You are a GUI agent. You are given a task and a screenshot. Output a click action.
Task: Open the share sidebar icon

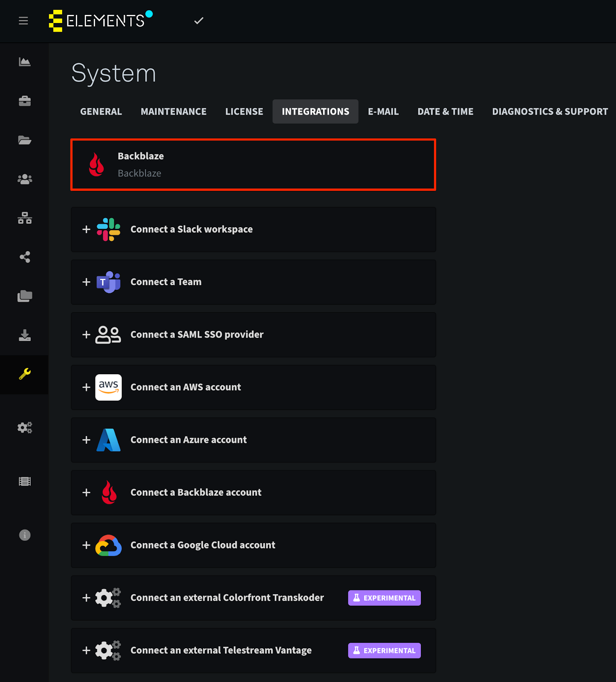25,257
